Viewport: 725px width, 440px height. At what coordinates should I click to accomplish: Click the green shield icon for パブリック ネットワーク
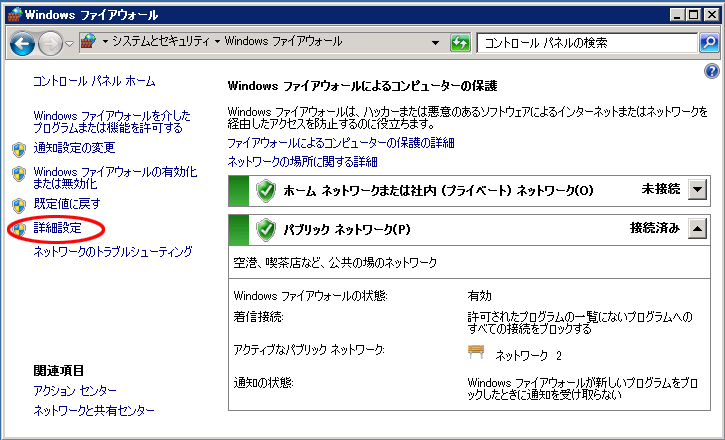point(266,229)
